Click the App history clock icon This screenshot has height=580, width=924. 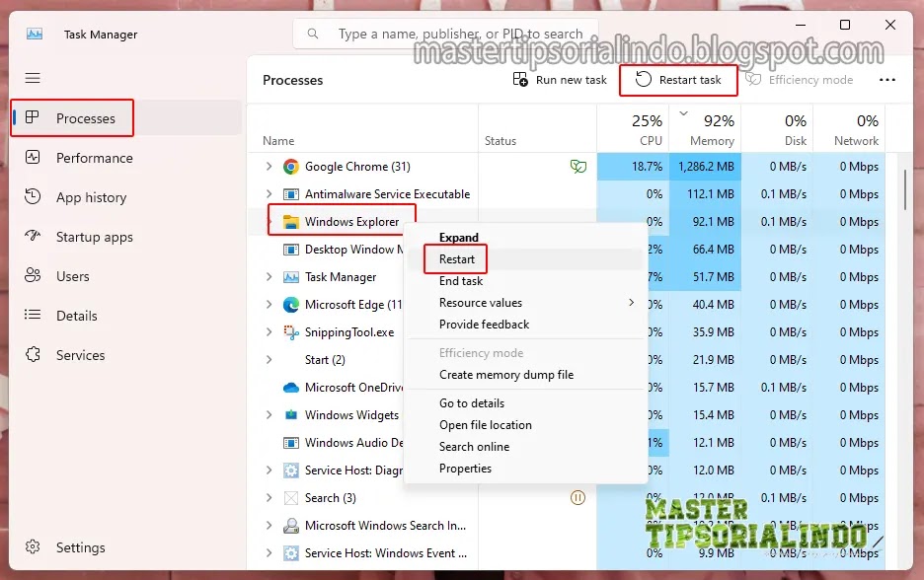tap(33, 196)
